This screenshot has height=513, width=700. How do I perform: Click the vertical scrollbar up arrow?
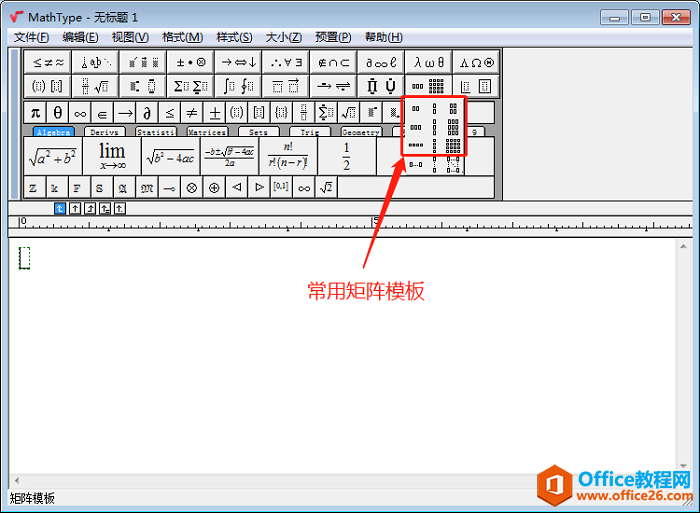tap(683, 246)
